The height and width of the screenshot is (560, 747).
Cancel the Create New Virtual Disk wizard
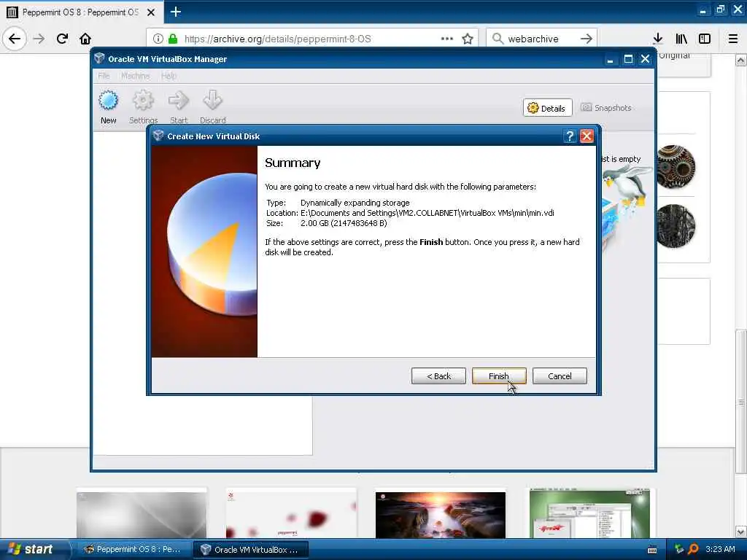point(560,376)
